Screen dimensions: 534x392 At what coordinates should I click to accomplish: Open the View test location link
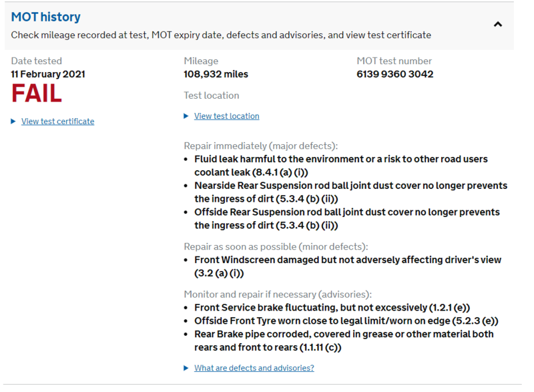click(226, 116)
